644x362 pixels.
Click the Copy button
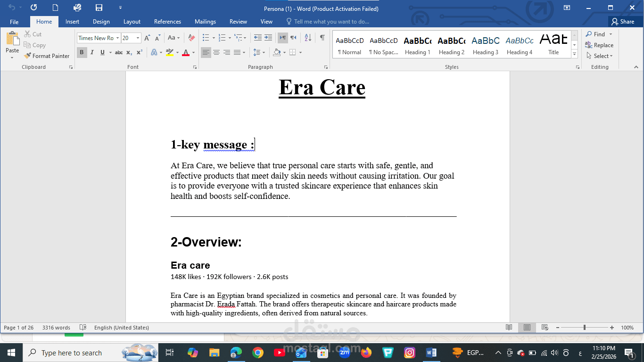(35, 45)
